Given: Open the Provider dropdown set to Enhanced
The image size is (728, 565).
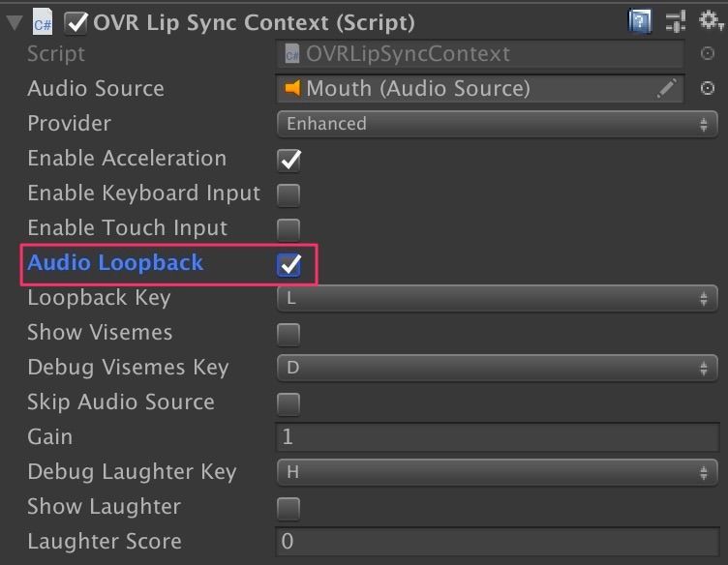Looking at the screenshot, I should tap(498, 124).
